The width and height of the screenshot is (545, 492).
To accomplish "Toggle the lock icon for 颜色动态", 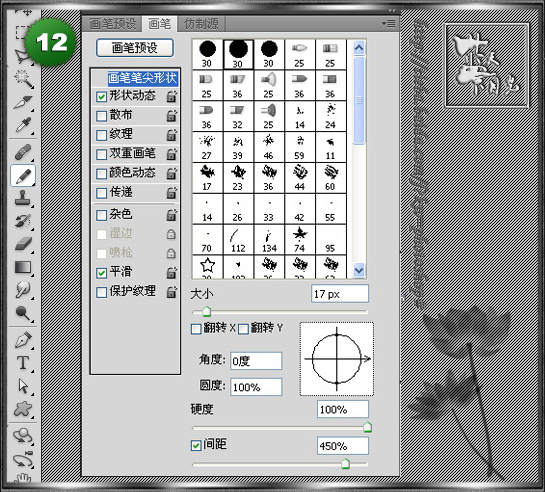I will click(172, 173).
